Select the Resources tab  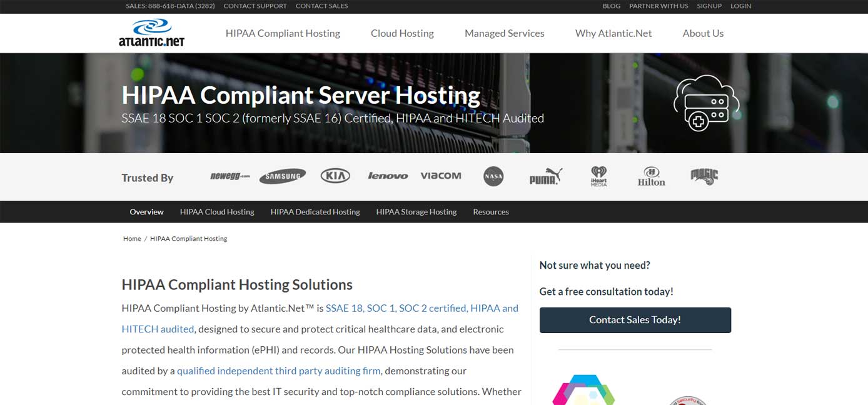pyautogui.click(x=491, y=212)
